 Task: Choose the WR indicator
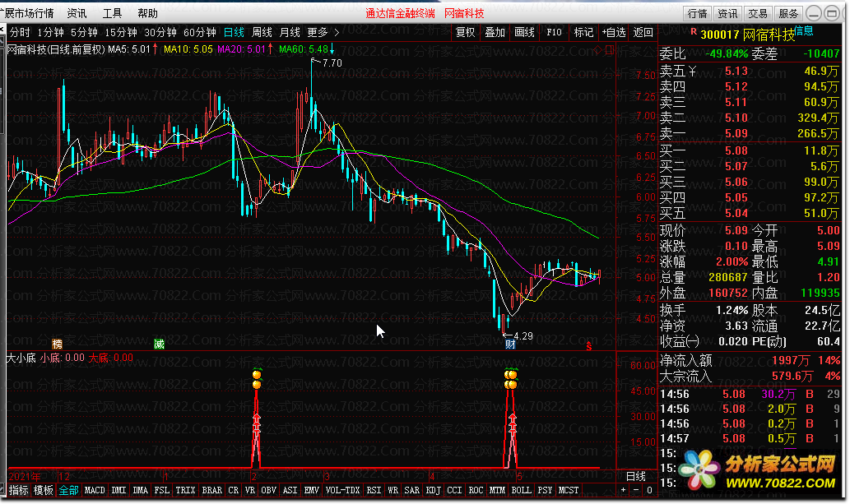tap(393, 491)
